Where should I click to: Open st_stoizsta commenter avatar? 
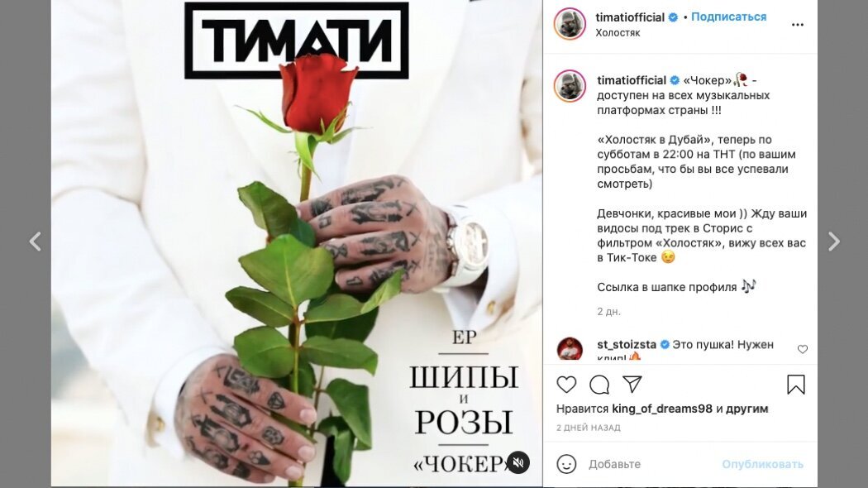click(x=570, y=349)
